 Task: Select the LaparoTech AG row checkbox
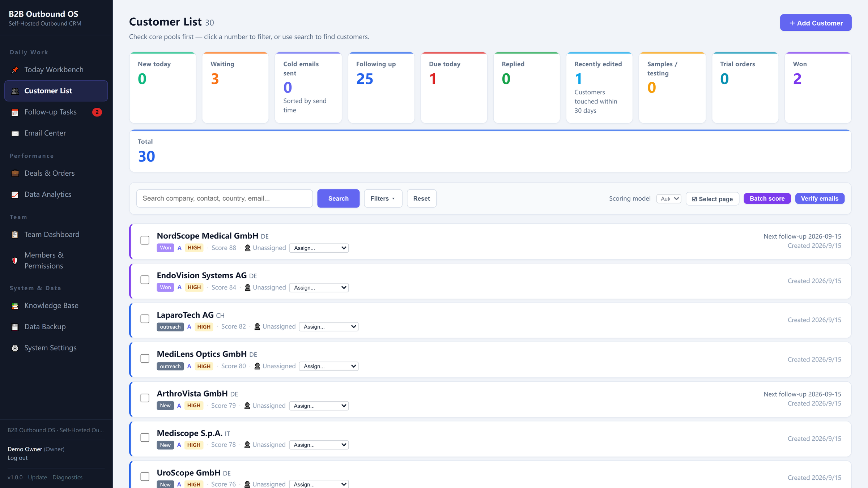pyautogui.click(x=145, y=319)
